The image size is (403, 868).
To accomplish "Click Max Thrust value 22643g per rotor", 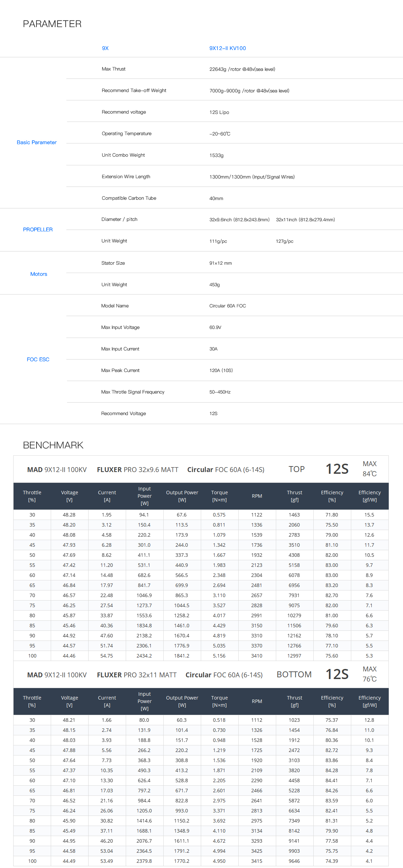I will pos(242,69).
